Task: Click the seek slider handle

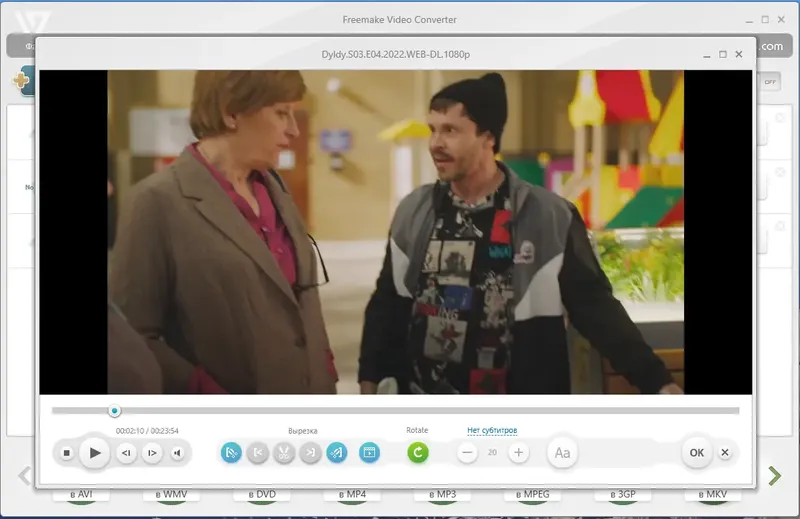Action: (114, 410)
